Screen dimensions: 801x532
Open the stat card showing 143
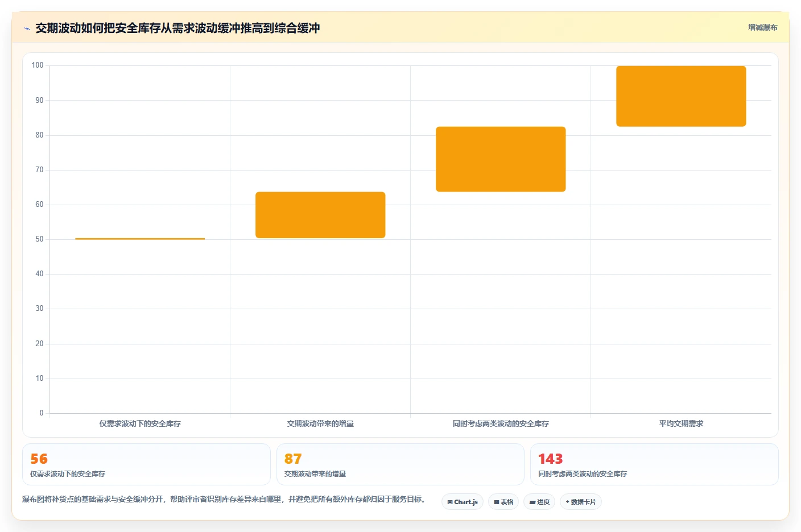pyautogui.click(x=654, y=464)
